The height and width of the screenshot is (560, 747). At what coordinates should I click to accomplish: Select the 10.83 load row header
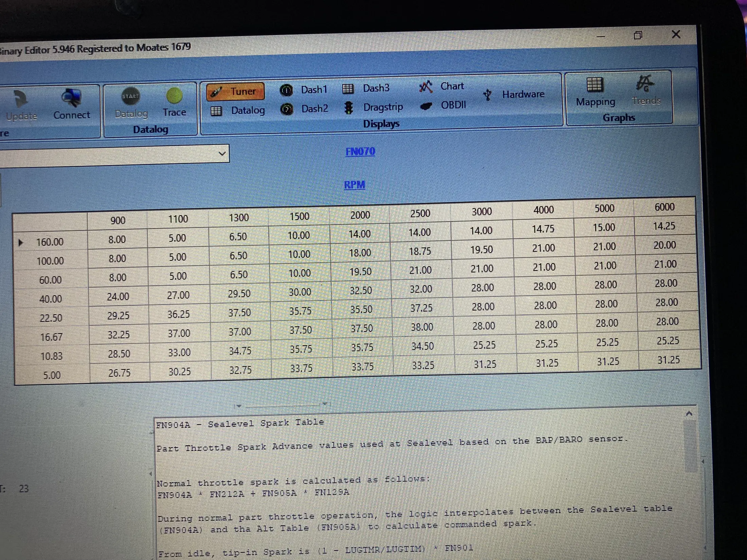click(x=51, y=356)
